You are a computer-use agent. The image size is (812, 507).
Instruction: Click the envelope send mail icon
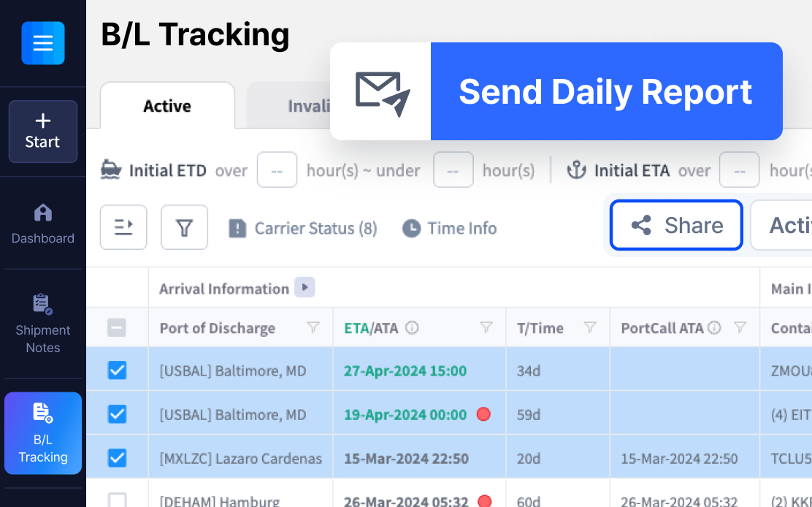381,92
